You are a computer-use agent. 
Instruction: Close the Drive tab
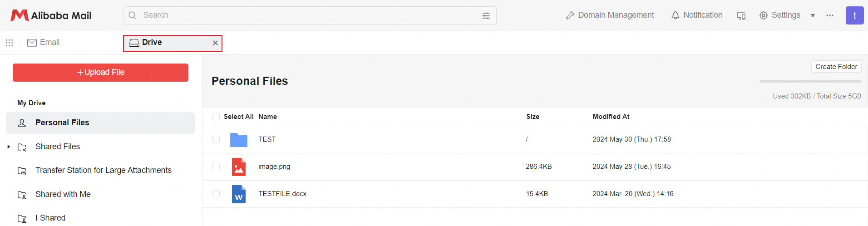[x=215, y=43]
